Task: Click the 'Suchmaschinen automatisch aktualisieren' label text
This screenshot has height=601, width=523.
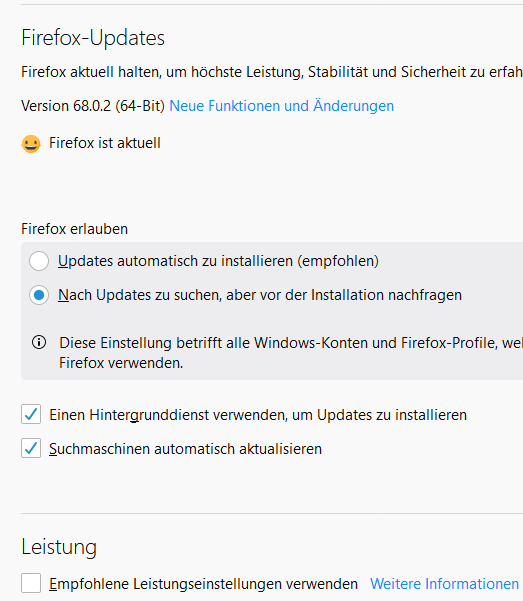Action: pyautogui.click(x=186, y=449)
